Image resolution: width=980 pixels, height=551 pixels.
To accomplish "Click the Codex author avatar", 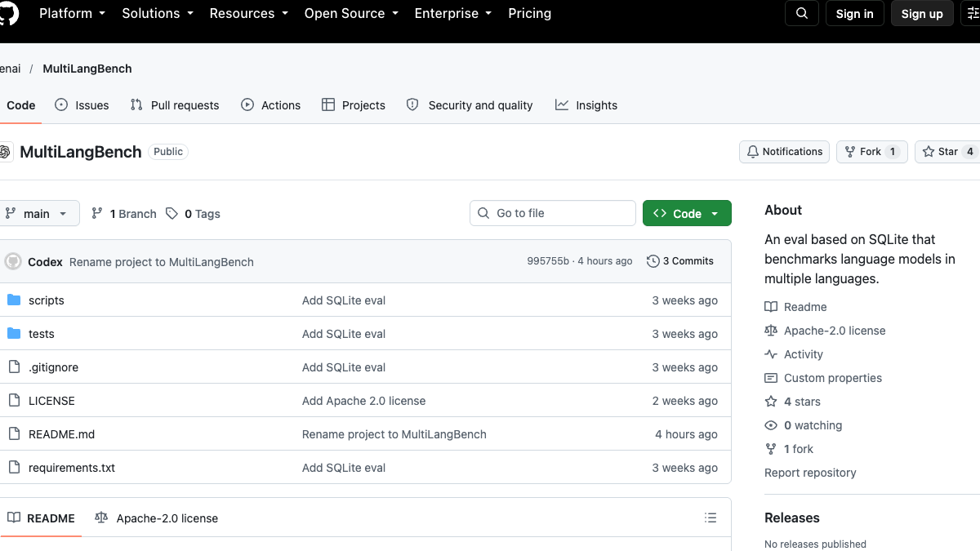I will (13, 261).
